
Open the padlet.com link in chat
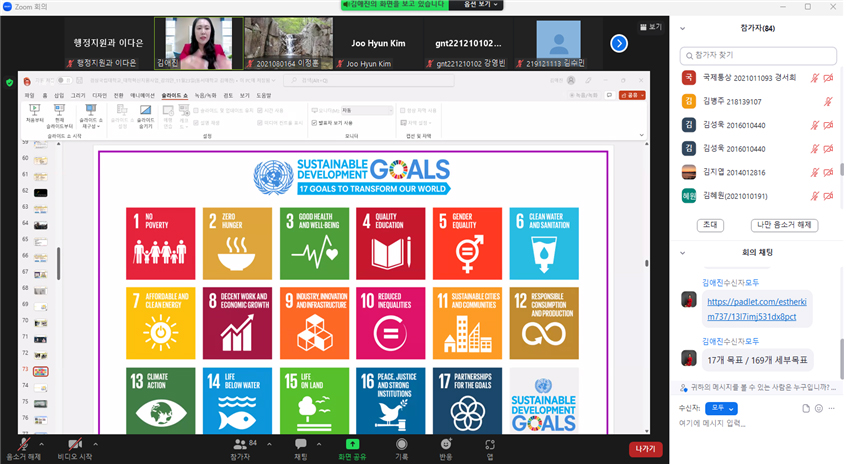(x=756, y=309)
